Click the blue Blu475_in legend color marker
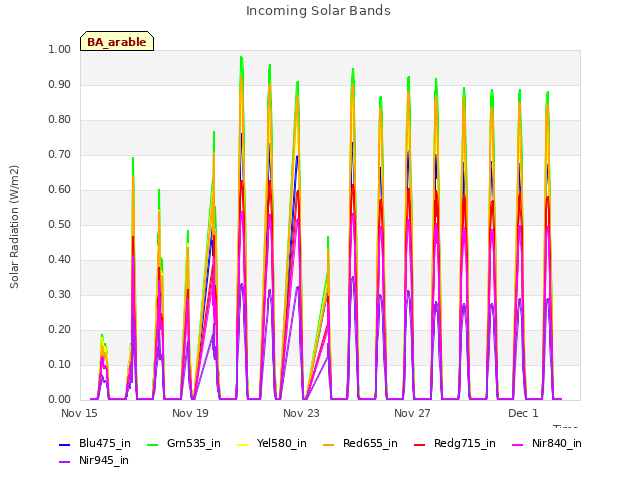 [65, 444]
